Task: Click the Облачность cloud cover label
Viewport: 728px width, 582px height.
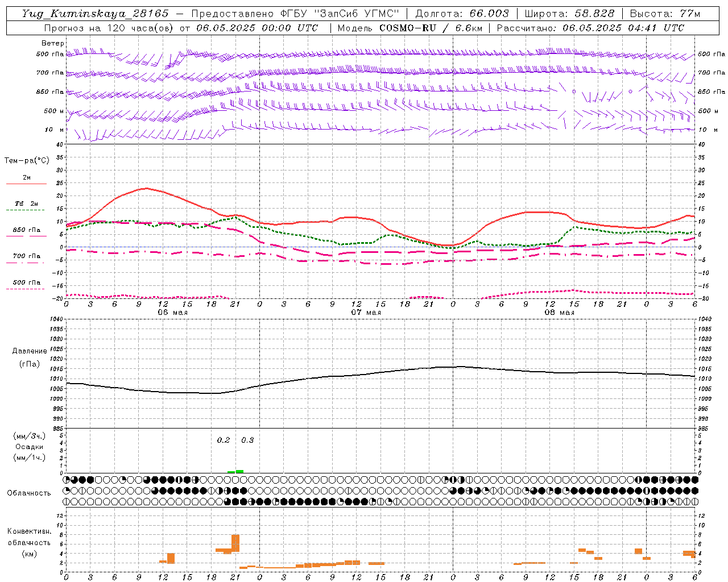Action: (x=29, y=493)
